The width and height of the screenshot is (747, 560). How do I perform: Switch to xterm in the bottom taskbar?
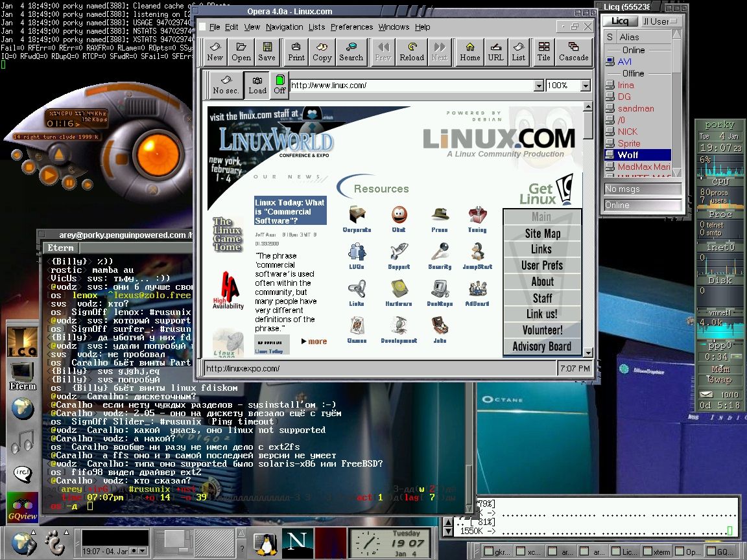click(x=656, y=552)
